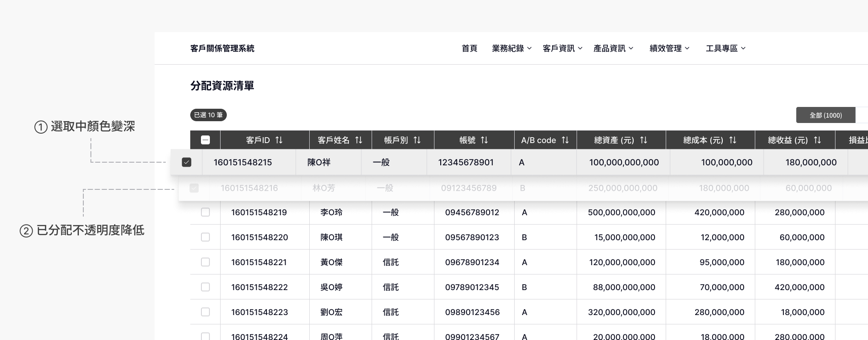Check the box for row 160151548222
The width and height of the screenshot is (868, 340).
click(x=205, y=287)
